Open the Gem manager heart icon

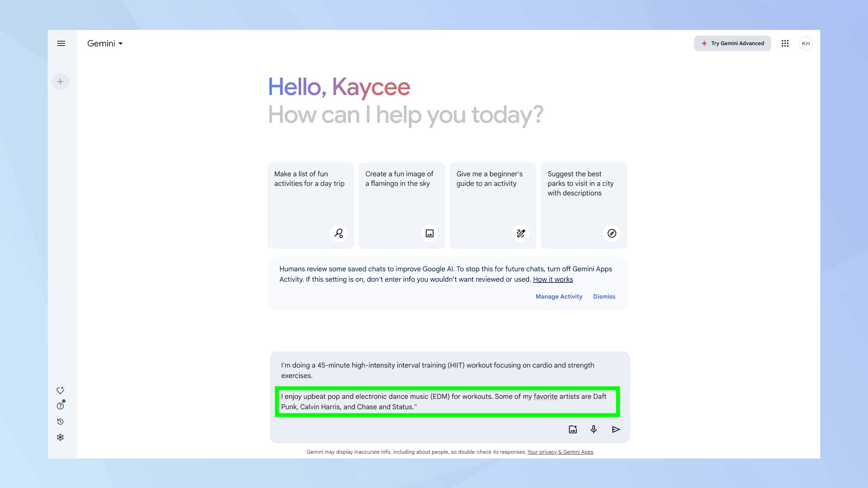pyautogui.click(x=60, y=390)
